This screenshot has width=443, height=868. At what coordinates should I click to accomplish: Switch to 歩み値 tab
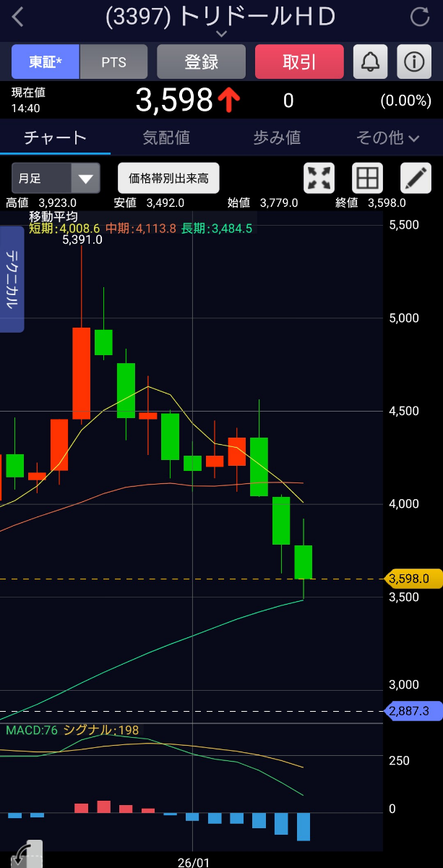pyautogui.click(x=277, y=137)
